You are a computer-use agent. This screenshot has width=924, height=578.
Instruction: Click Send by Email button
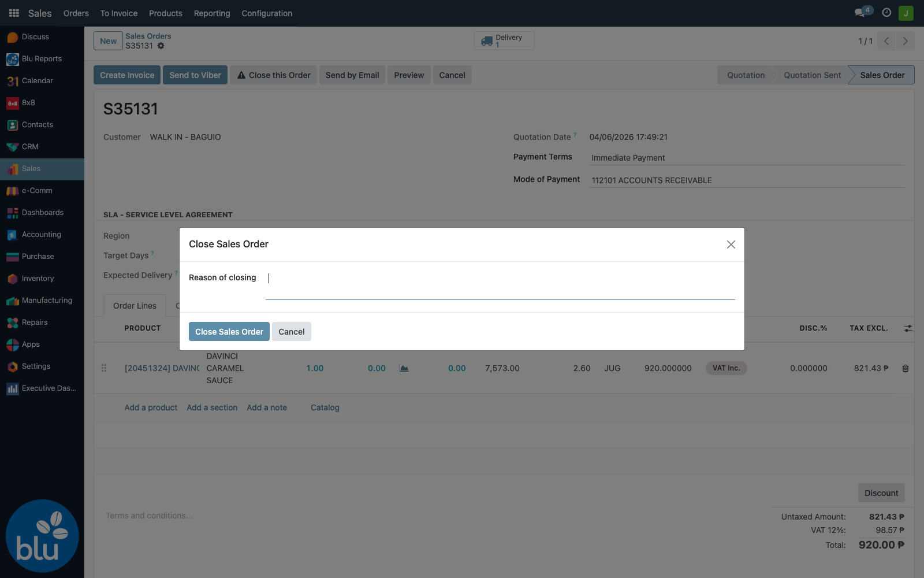coord(352,75)
